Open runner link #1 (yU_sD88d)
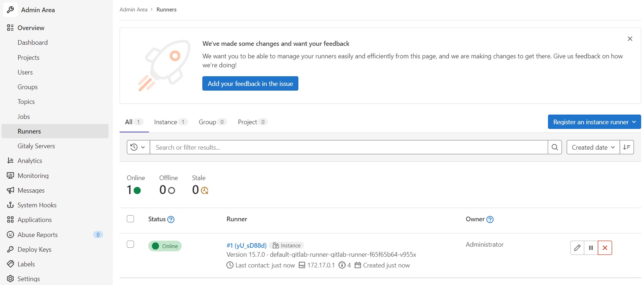Image resolution: width=644 pixels, height=285 pixels. (246, 245)
